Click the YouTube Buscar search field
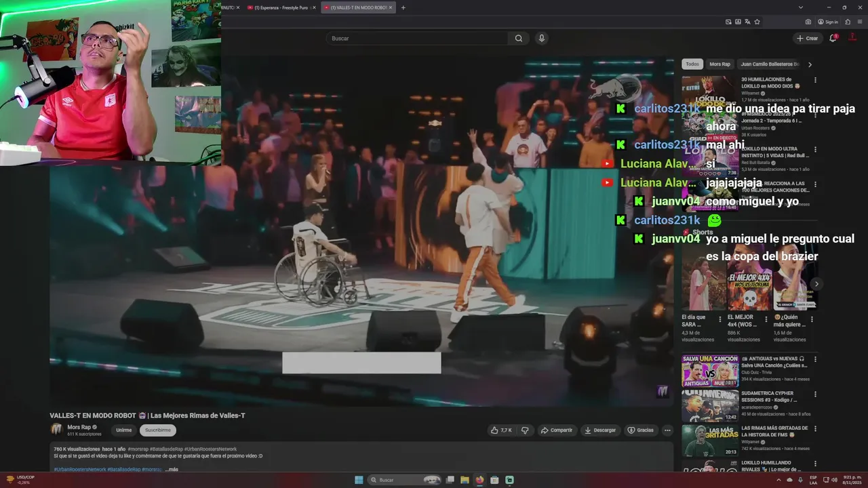 tap(417, 38)
